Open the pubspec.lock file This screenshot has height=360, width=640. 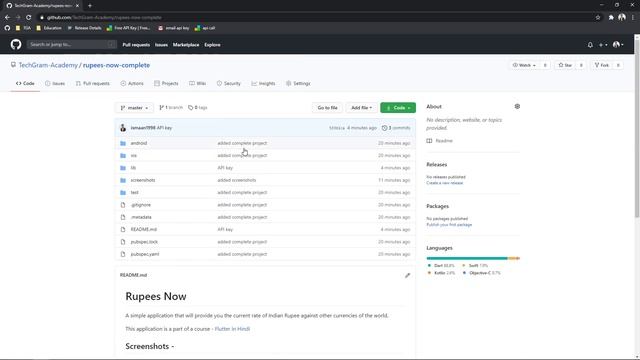(x=144, y=242)
